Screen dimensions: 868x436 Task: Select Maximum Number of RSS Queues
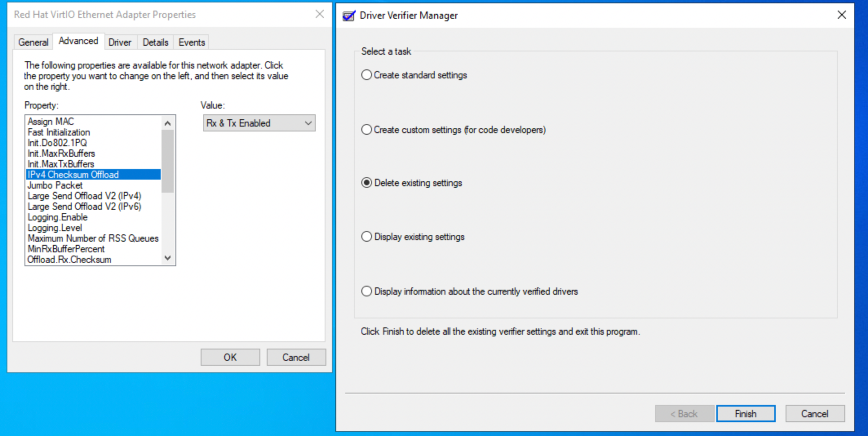[x=93, y=238]
